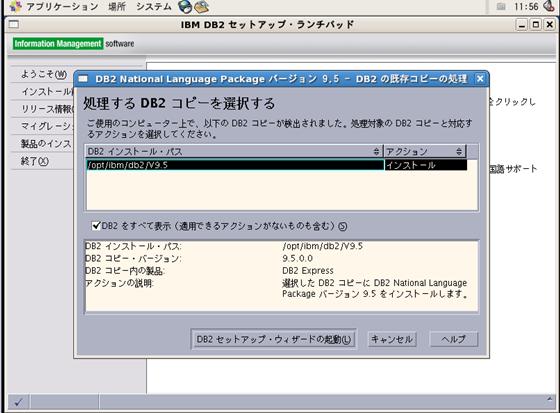Sort by DB2 インストール・パス column arrows

tap(376, 151)
